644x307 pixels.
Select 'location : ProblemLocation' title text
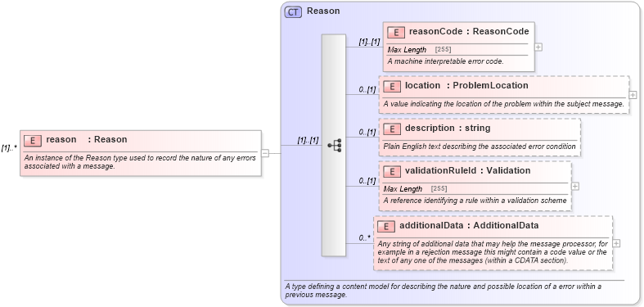(466, 85)
